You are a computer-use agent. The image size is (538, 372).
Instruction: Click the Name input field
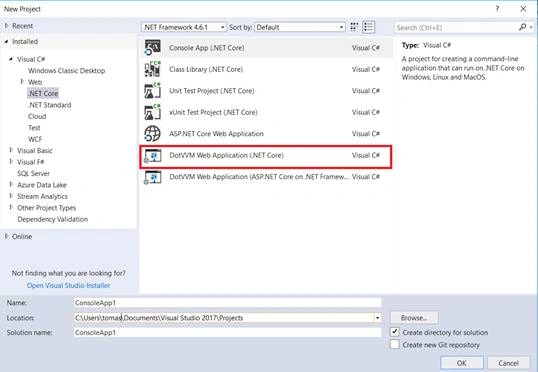pos(227,303)
